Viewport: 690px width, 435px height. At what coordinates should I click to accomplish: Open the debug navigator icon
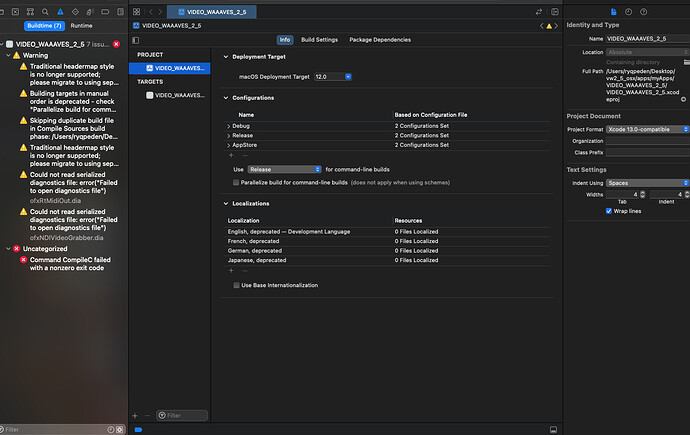pyautogui.click(x=90, y=12)
